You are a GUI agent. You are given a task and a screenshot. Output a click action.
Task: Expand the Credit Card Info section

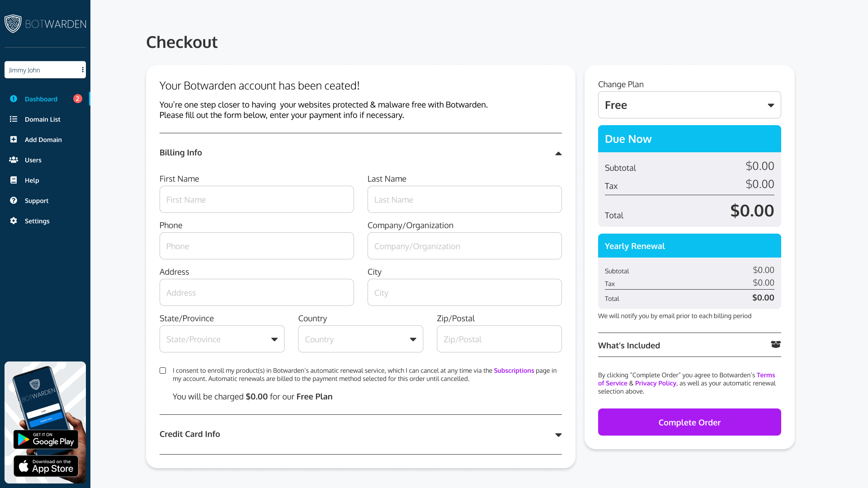point(558,435)
